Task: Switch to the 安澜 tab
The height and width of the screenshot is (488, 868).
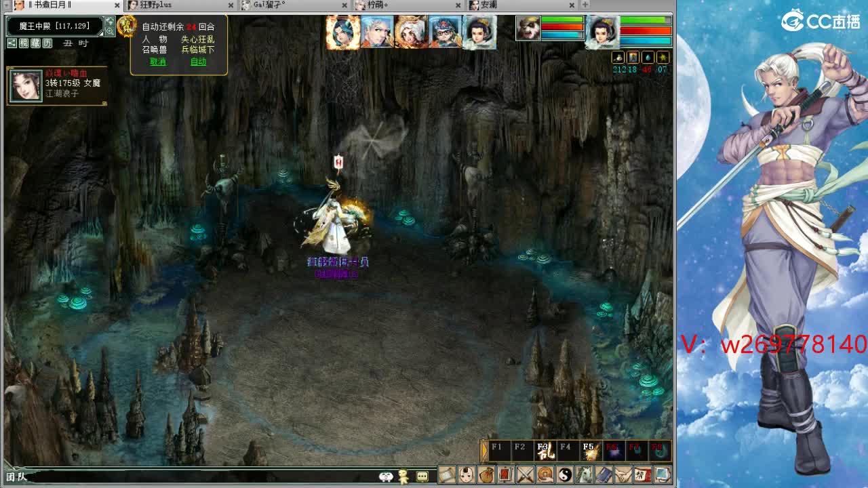Action: [x=488, y=5]
